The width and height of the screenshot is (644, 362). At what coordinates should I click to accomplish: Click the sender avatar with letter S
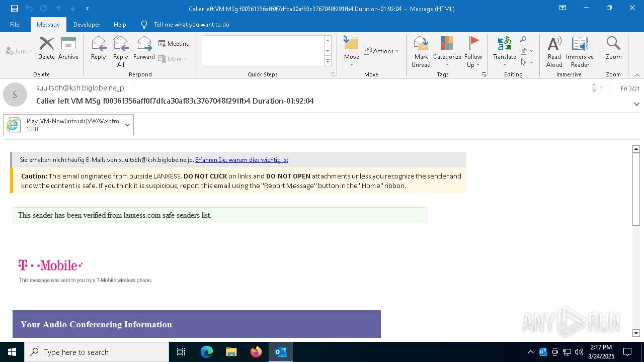15,95
